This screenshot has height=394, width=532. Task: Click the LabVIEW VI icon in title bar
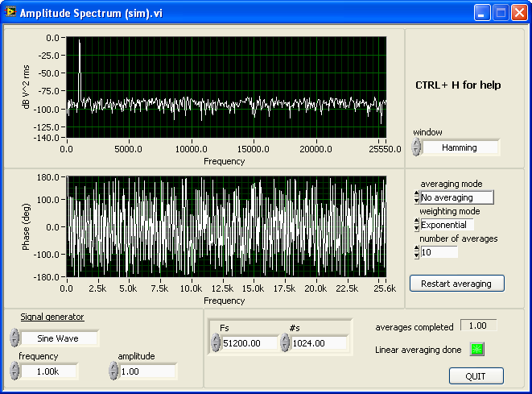coord(10,12)
